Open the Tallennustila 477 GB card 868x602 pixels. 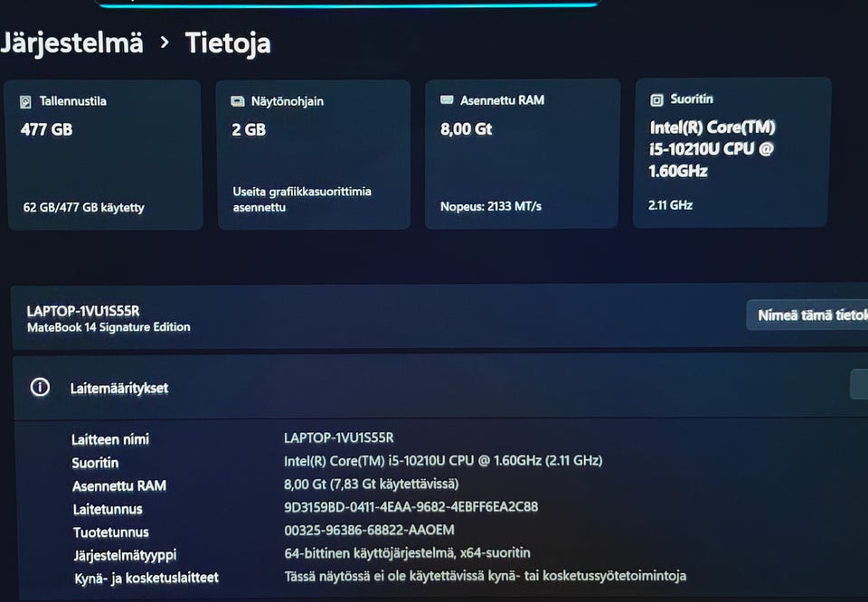click(x=104, y=155)
